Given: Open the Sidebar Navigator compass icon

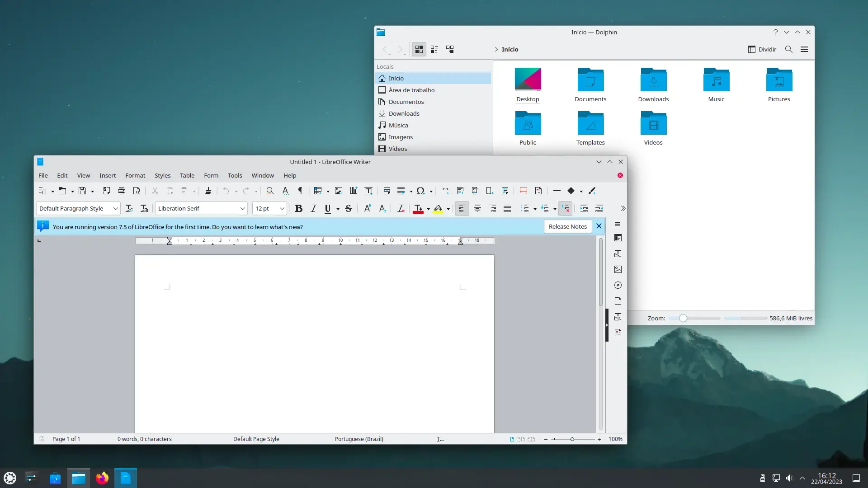Looking at the screenshot, I should click(x=618, y=285).
